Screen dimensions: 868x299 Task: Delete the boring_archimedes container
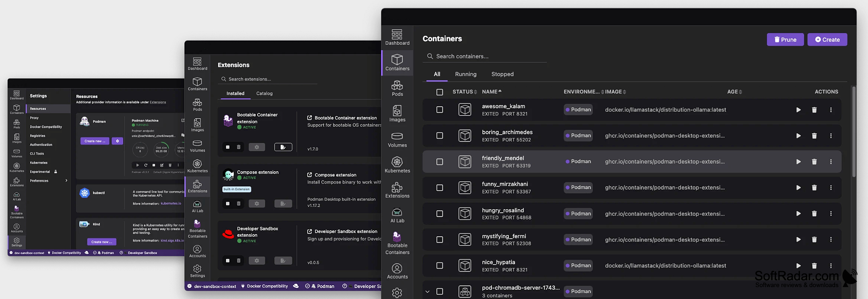click(814, 136)
